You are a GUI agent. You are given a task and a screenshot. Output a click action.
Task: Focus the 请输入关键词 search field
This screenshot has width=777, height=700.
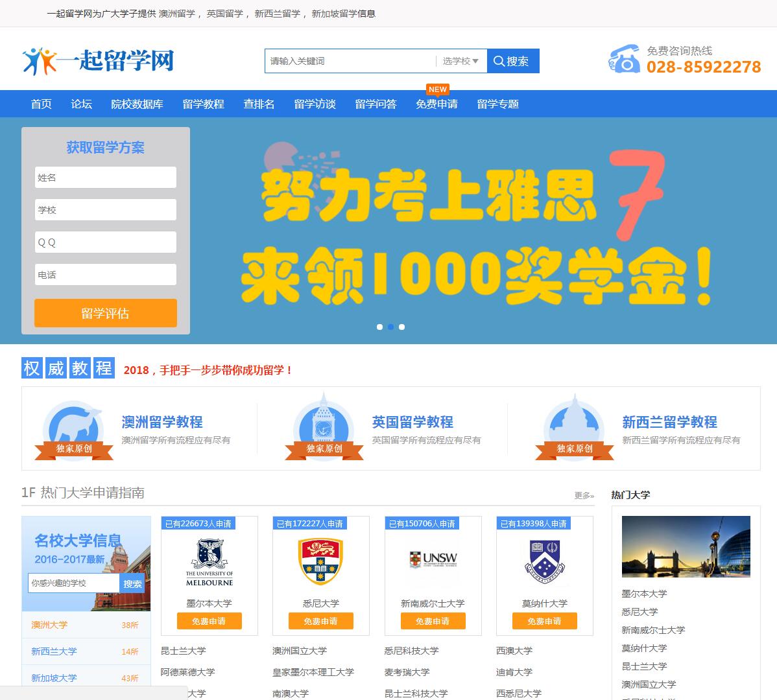(x=350, y=61)
